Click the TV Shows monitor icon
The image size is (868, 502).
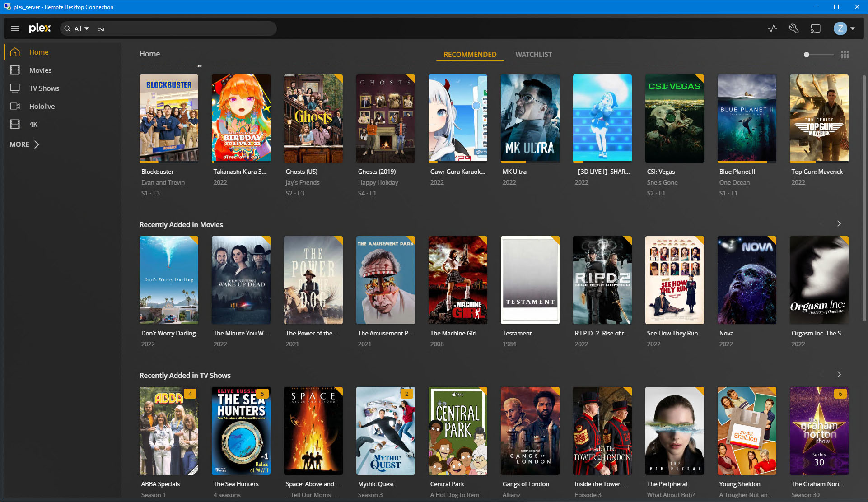(x=15, y=88)
